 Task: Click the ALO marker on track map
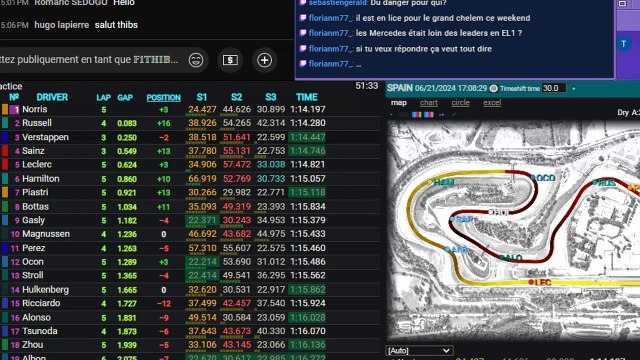[x=511, y=258]
